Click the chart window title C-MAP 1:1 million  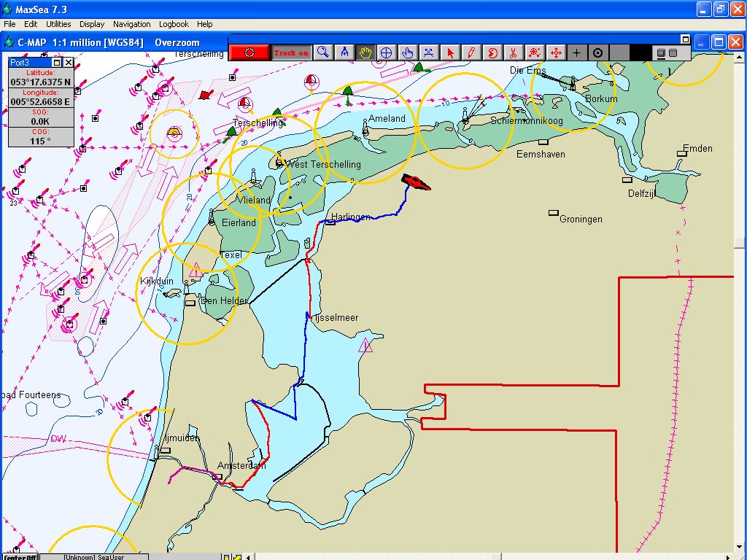(80, 42)
